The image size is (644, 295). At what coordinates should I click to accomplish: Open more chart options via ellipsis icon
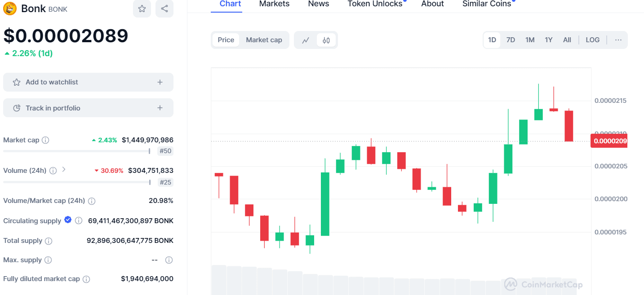click(618, 40)
